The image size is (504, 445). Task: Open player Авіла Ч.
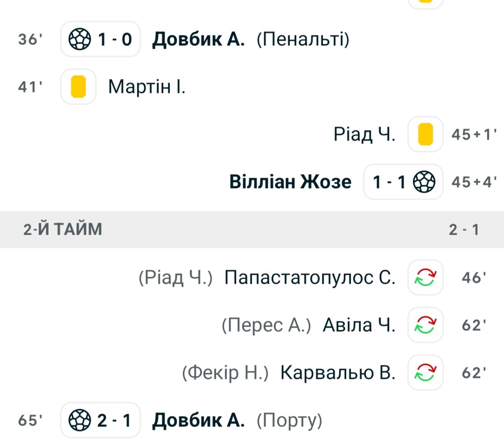(x=359, y=325)
